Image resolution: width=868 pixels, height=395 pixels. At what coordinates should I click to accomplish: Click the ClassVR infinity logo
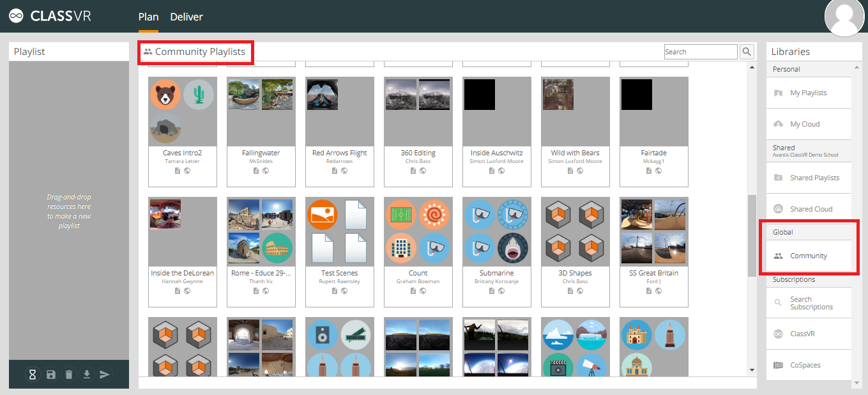(x=16, y=17)
